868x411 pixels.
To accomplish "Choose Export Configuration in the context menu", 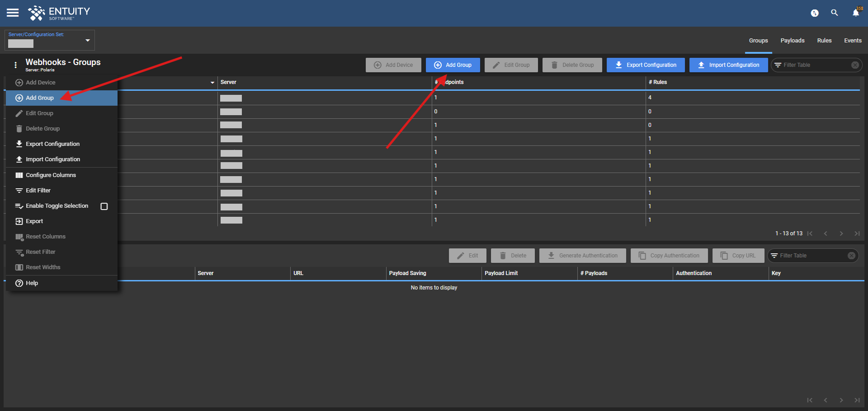I will pos(61,144).
